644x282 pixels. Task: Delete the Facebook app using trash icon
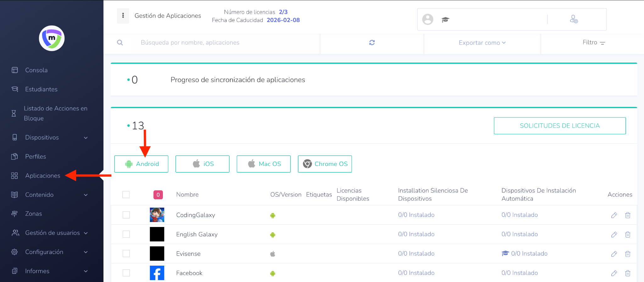tap(628, 273)
